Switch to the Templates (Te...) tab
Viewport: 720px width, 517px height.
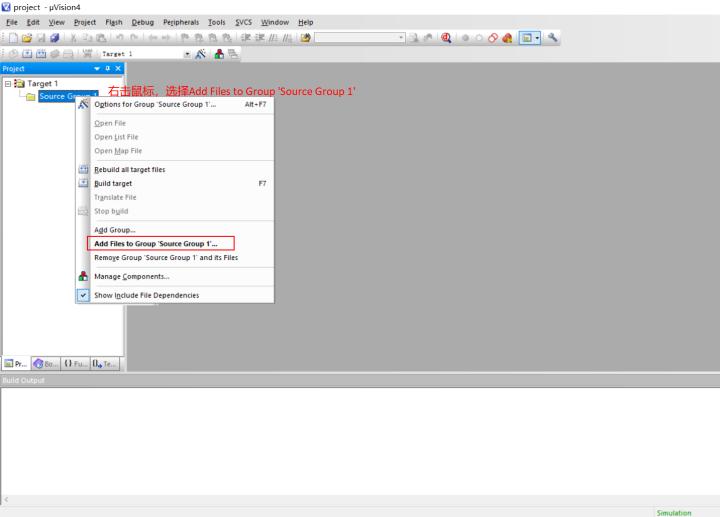[105, 364]
